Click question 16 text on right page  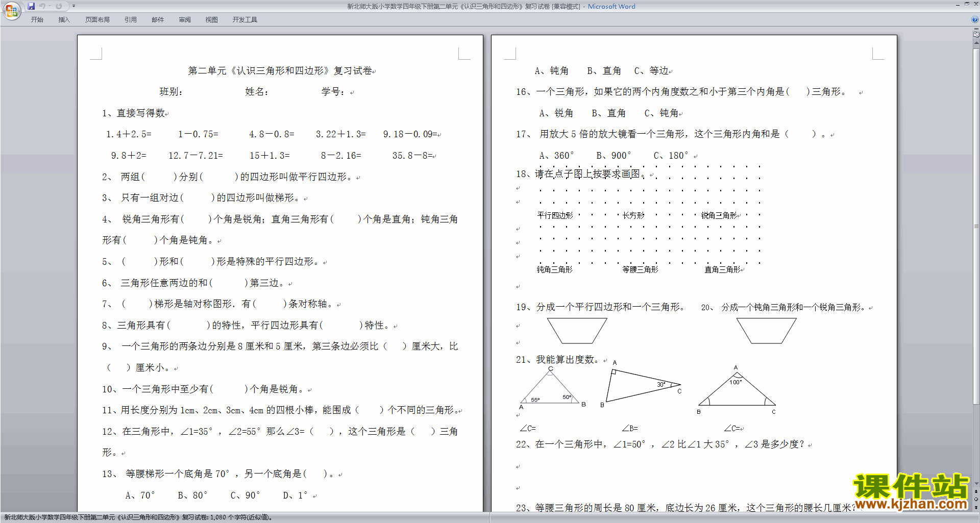point(681,92)
